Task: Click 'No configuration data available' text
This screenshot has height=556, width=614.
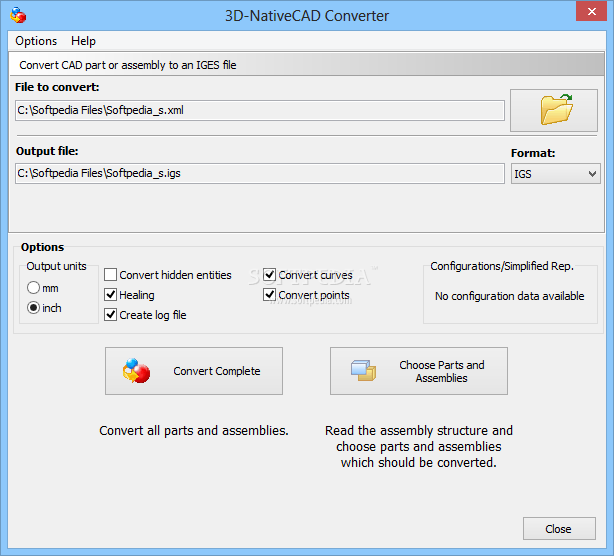Action: [x=509, y=296]
